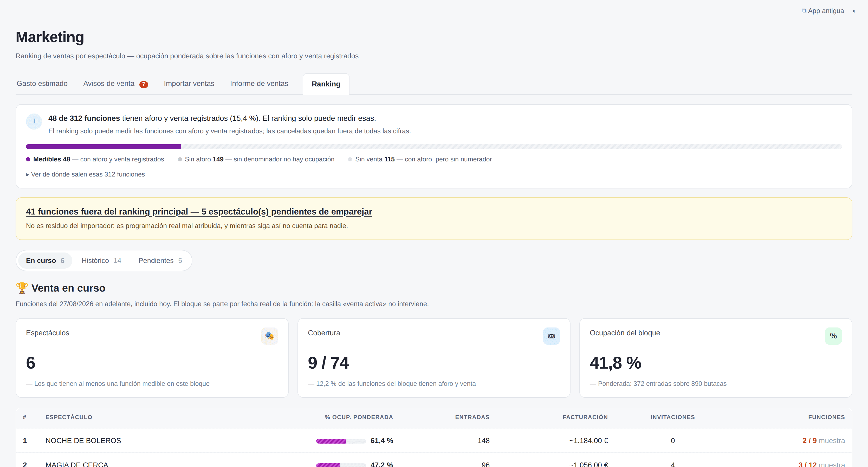
Task: Click the 148 entradas cell
Action: tap(483, 441)
